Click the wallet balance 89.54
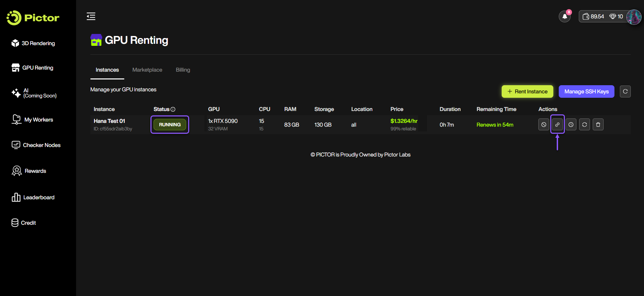Viewport: 644px width, 296px height. point(593,16)
